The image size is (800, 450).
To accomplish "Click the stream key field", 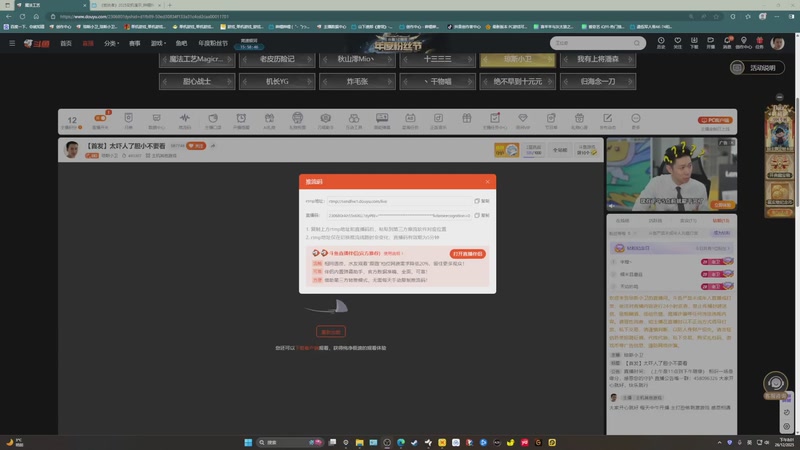I will (x=399, y=215).
